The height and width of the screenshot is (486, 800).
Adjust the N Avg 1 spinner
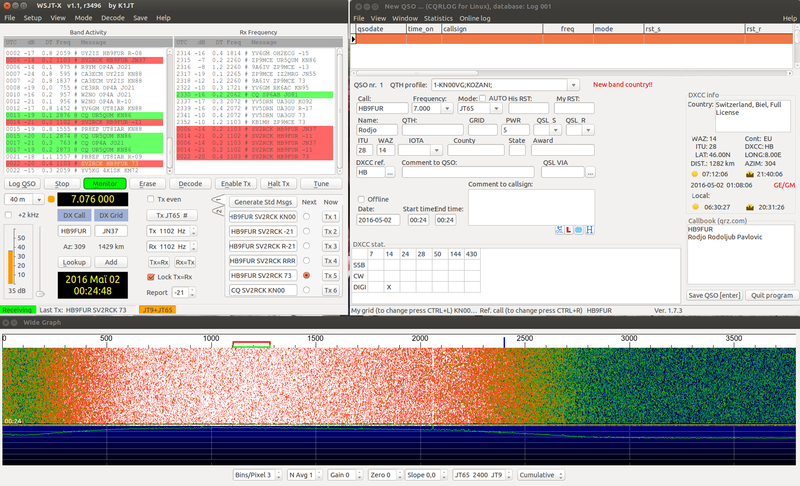(x=319, y=475)
